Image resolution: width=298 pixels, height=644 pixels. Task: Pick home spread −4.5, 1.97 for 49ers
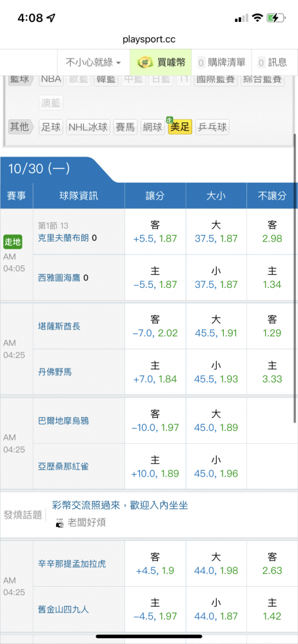[155, 609]
